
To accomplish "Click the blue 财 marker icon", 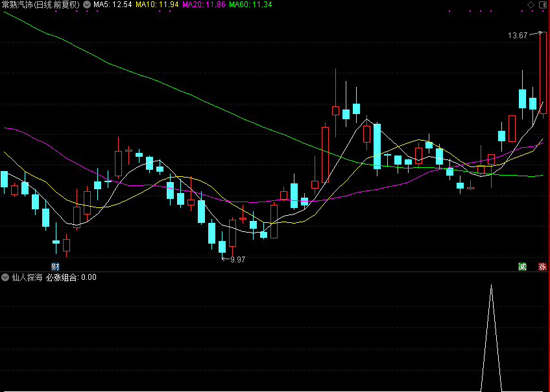I will (x=55, y=266).
